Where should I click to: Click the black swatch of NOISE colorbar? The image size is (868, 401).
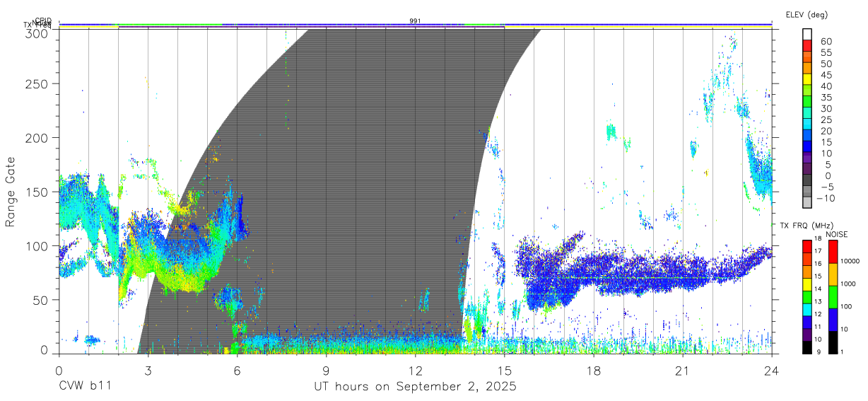point(833,342)
